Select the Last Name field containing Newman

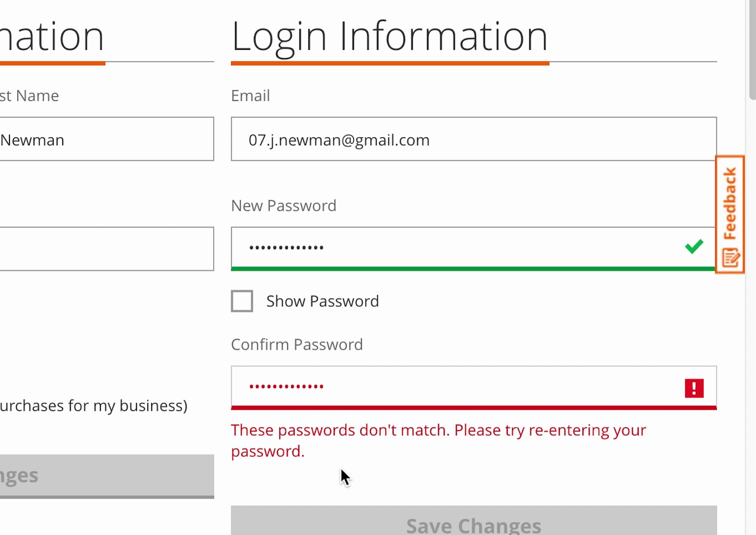107,139
